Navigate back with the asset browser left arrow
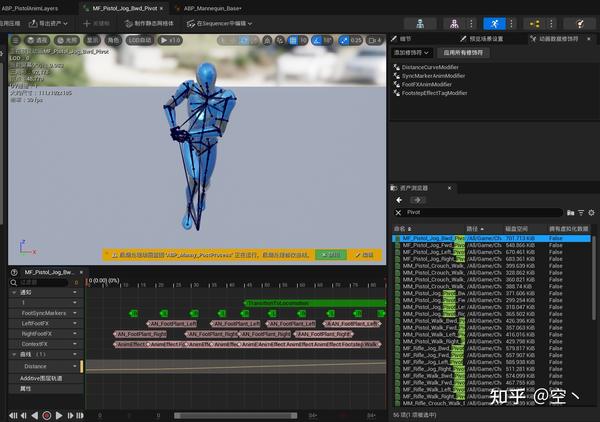This screenshot has height=422, width=600. [x=399, y=200]
